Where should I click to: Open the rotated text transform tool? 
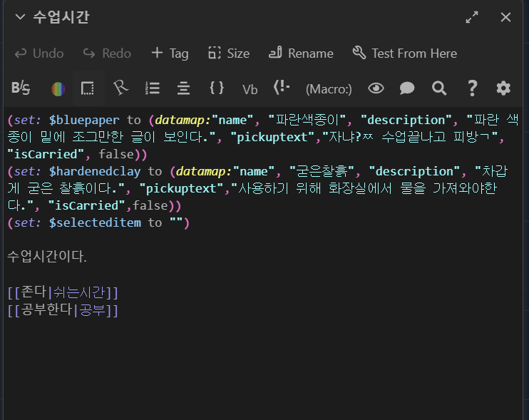(x=120, y=88)
